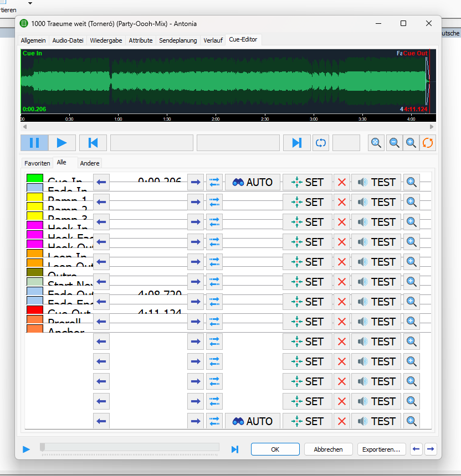Pause playback in the cue editor toolbar
This screenshot has height=476, width=461.
(x=34, y=143)
